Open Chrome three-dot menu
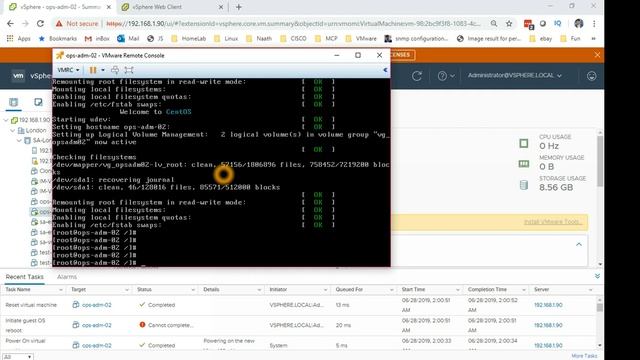640x360 pixels. (x=594, y=24)
